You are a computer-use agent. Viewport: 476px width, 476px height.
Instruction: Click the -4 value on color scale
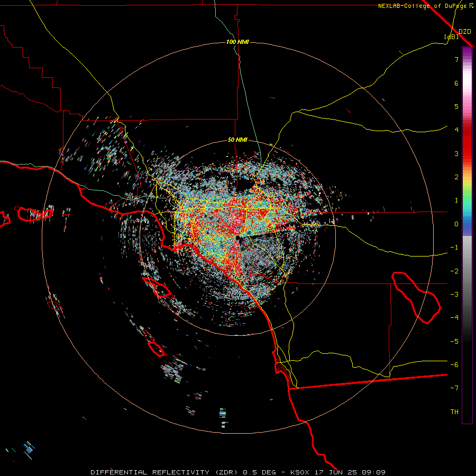(x=454, y=317)
